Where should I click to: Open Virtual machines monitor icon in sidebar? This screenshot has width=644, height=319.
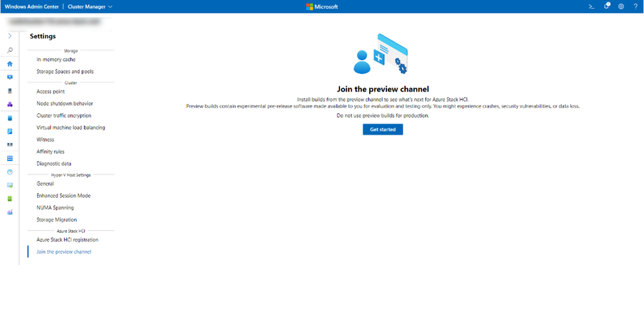[10, 77]
